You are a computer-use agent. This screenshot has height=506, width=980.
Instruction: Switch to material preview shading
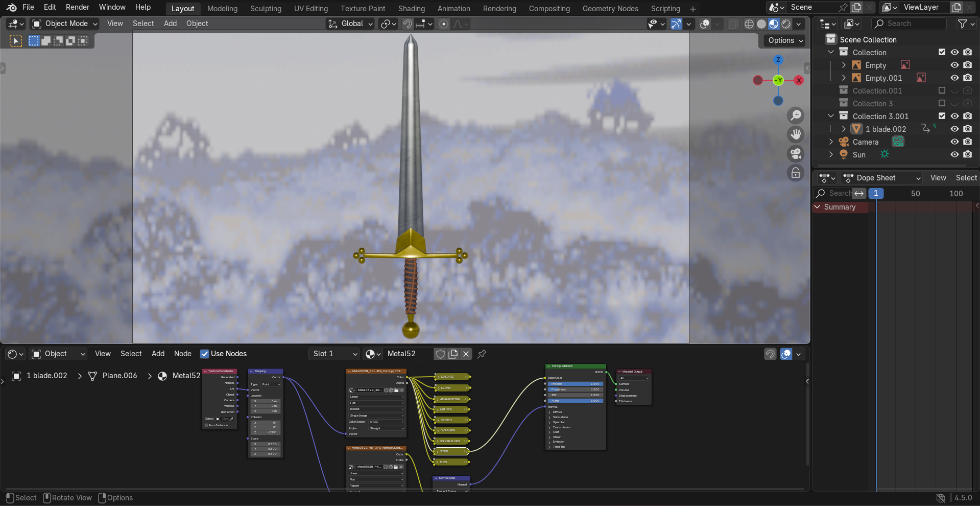pyautogui.click(x=774, y=24)
